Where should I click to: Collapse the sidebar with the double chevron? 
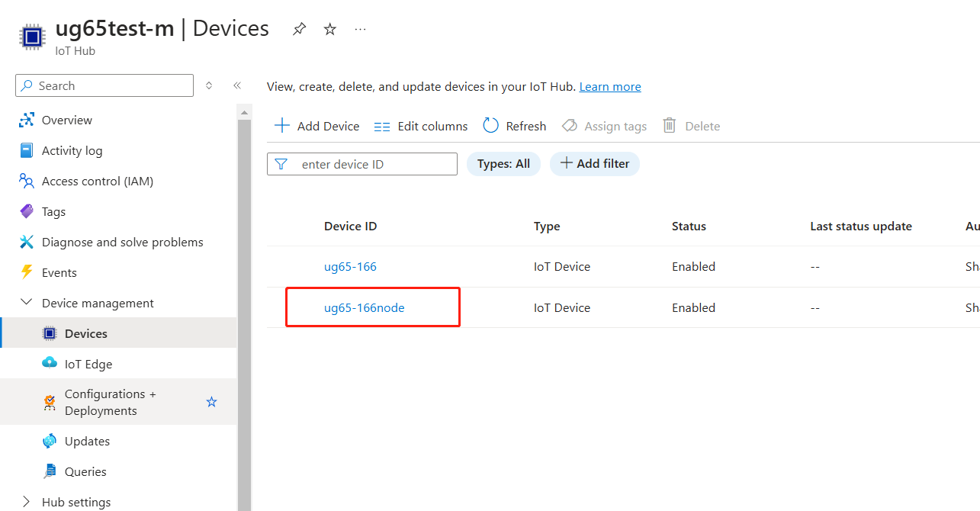(237, 85)
